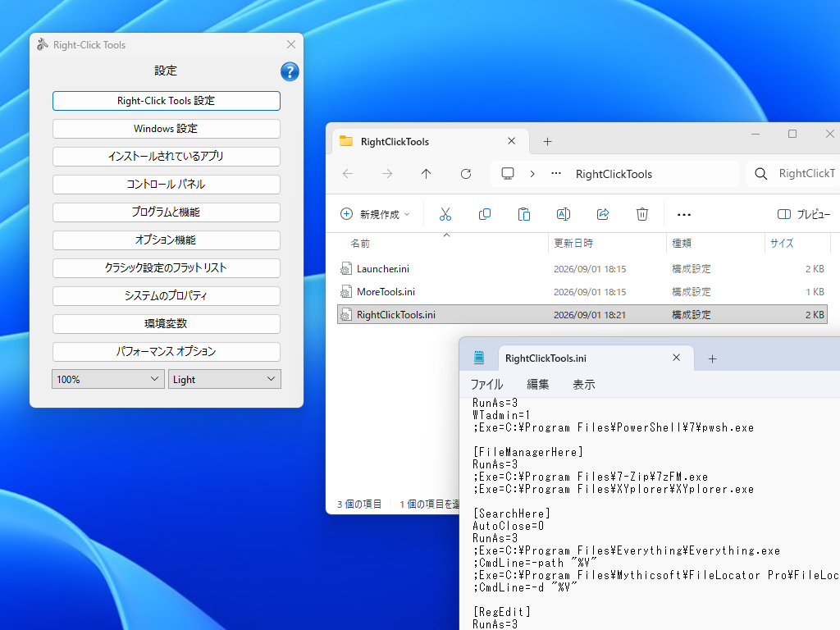
Task: Open the 表示 menu in Notepad
Action: (x=584, y=384)
